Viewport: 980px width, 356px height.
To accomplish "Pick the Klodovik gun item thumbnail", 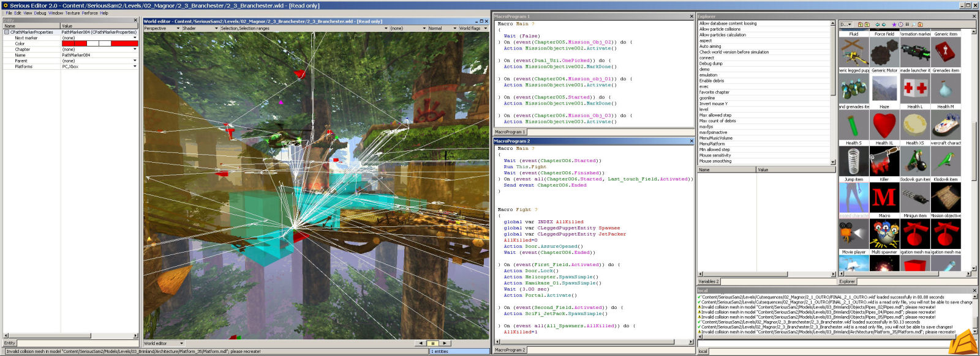I will [915, 161].
